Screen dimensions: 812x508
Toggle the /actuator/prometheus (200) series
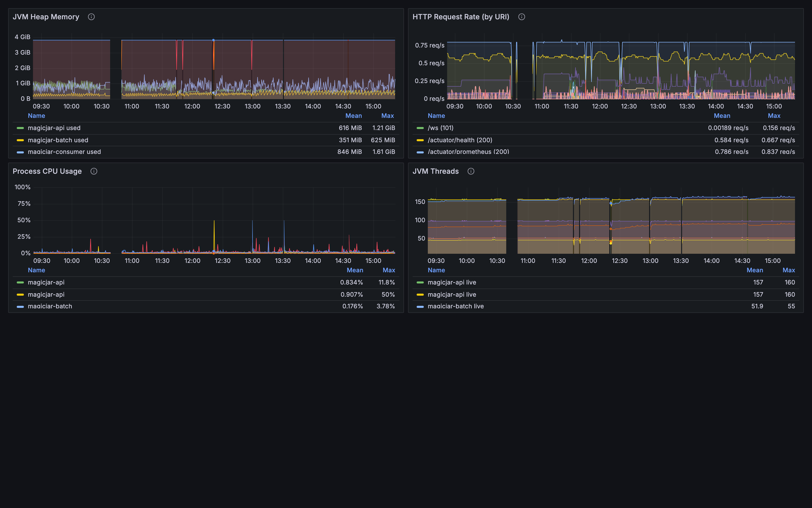[468, 152]
